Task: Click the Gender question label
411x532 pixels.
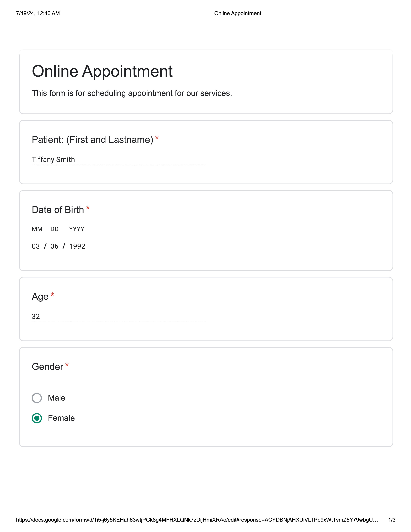Action: pyautogui.click(x=48, y=367)
